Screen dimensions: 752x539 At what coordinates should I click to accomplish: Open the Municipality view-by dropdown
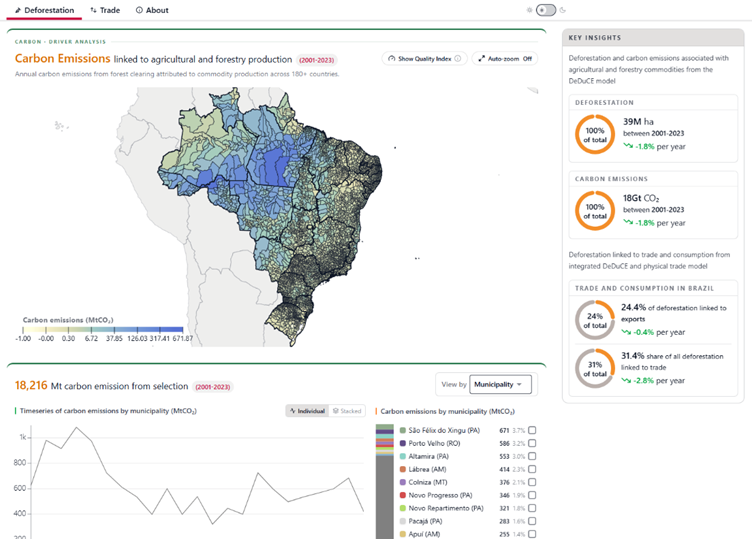(500, 384)
